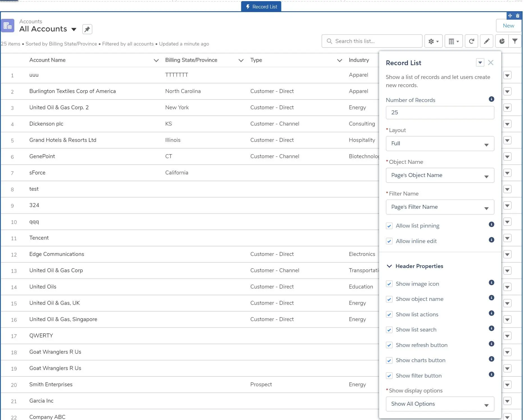This screenshot has height=420, width=524.
Task: Click the pencil edit list icon
Action: 487,41
